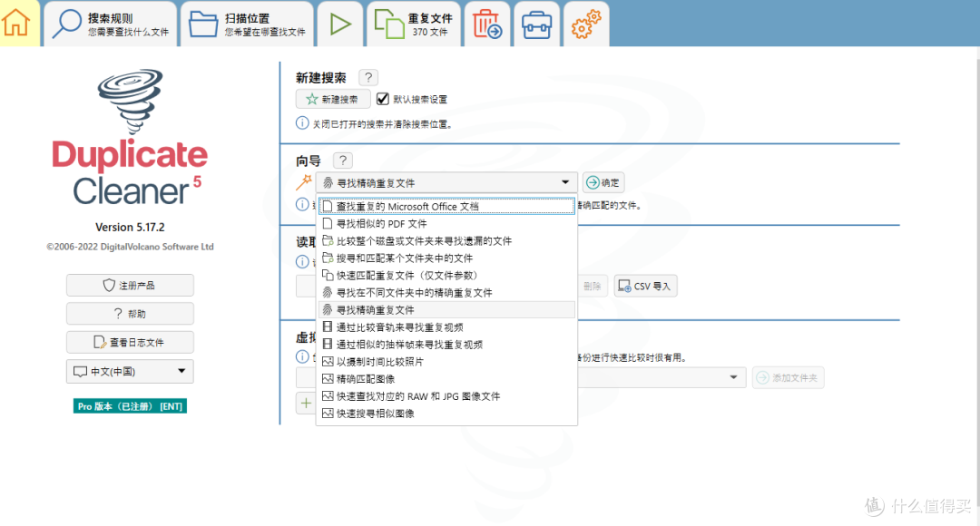980x526 pixels.
Task: Open the 搜索规则 search criteria tab
Action: point(110,24)
